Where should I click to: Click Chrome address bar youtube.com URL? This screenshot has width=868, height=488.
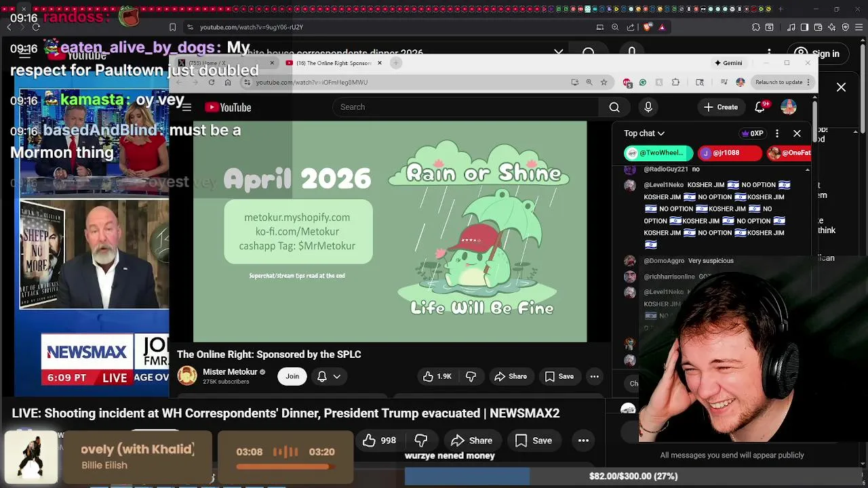point(312,82)
